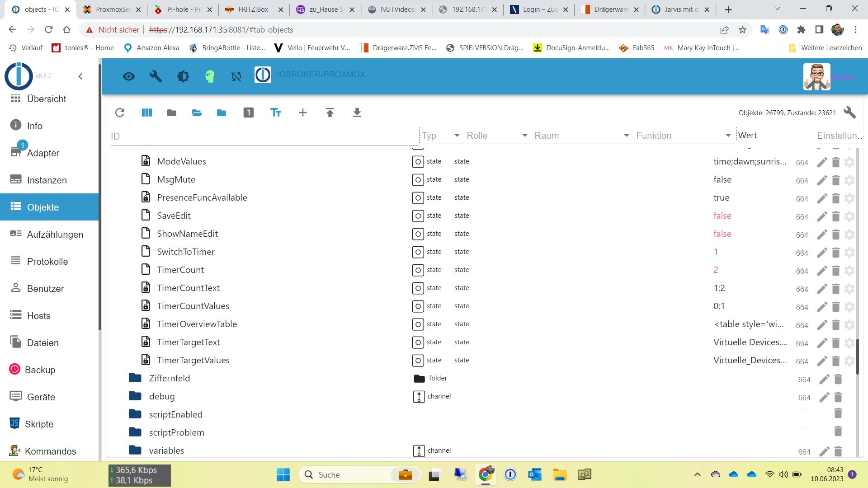868x488 pixels.
Task: Open column settings with the wrench icon
Action: click(849, 113)
